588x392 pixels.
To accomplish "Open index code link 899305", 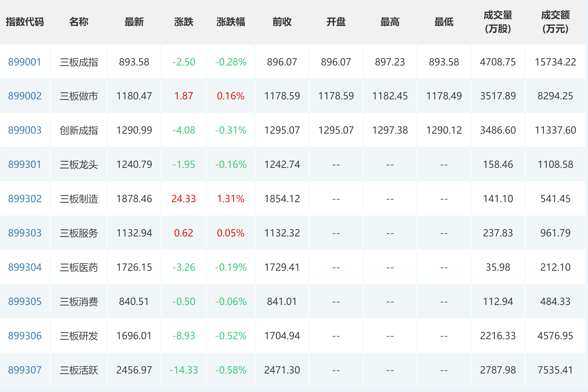I will tap(25, 302).
